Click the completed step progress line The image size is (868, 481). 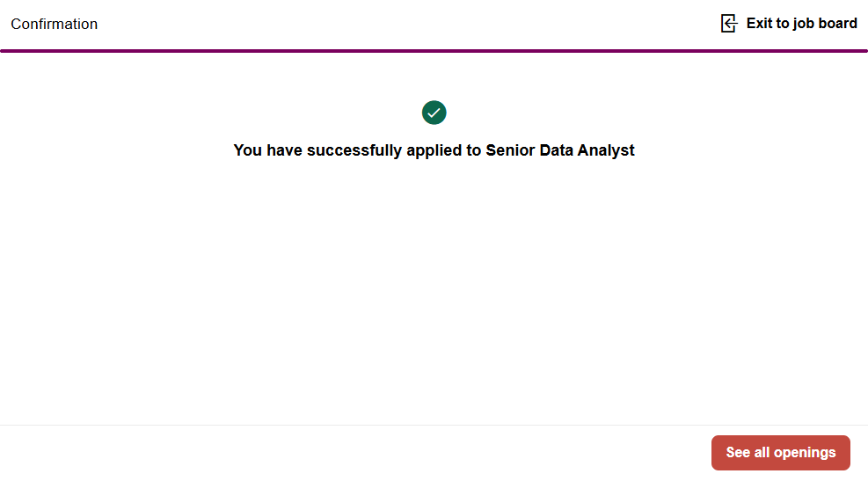point(434,51)
